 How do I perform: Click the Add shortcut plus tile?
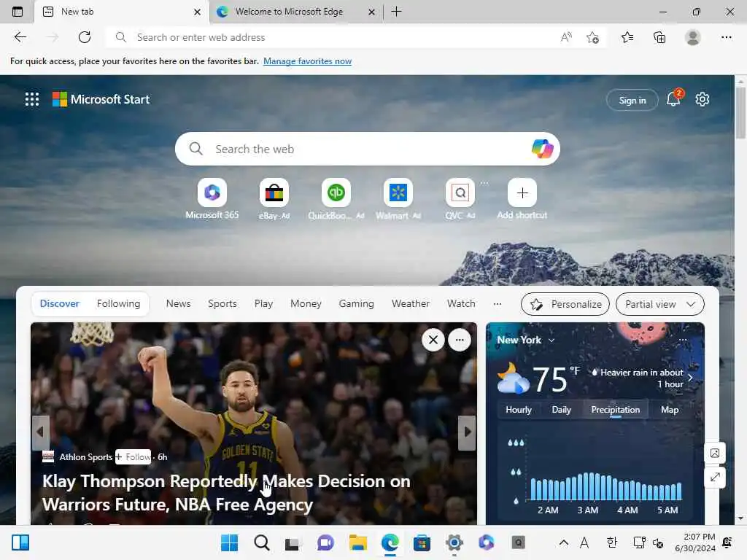click(x=522, y=192)
